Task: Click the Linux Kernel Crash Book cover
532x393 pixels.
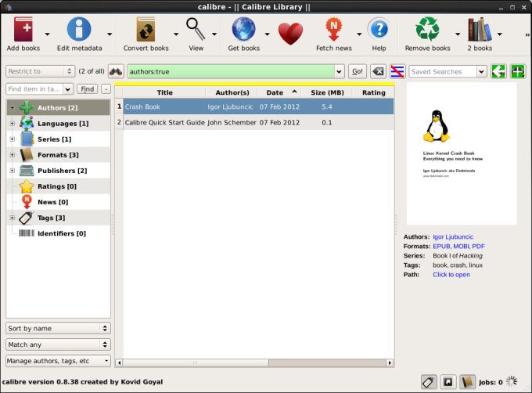Action: pos(462,153)
